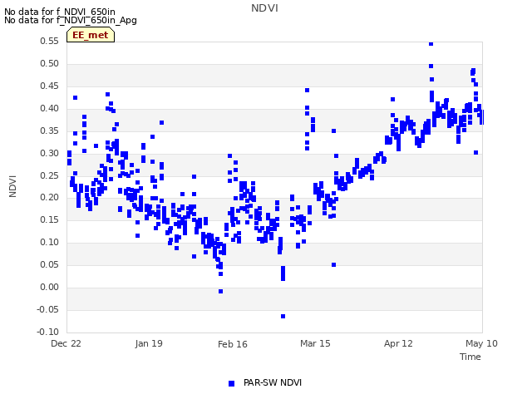Click the blue PAR-SW NDVI legend marker

(231, 383)
